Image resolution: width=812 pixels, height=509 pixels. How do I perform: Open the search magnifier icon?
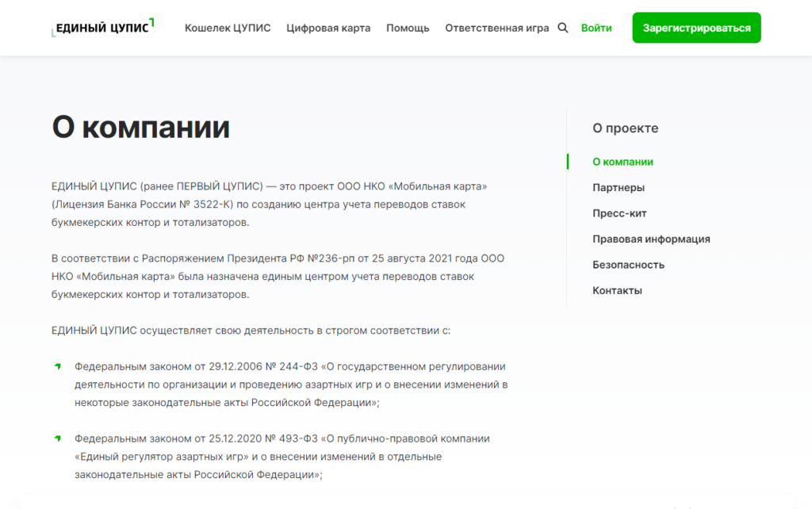(x=563, y=28)
